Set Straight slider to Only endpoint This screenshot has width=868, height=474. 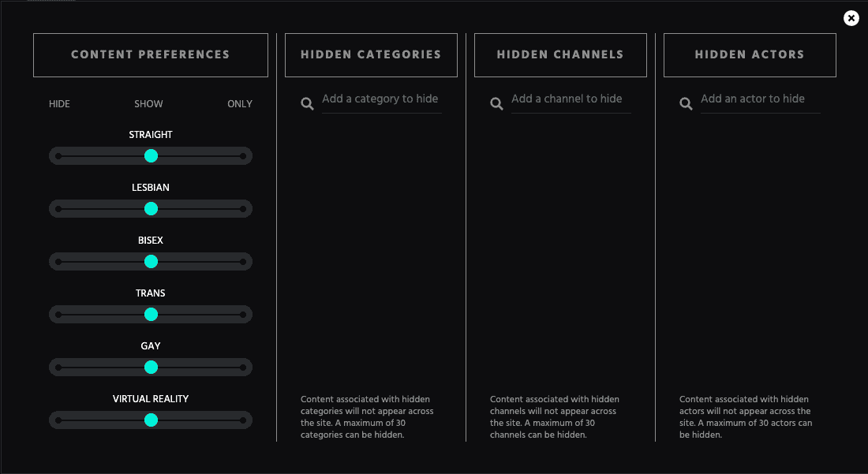[x=243, y=156]
